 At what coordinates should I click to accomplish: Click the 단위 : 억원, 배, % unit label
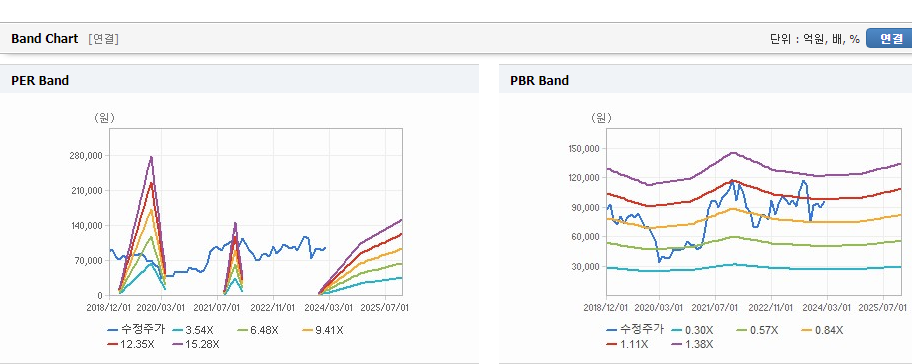click(x=814, y=39)
